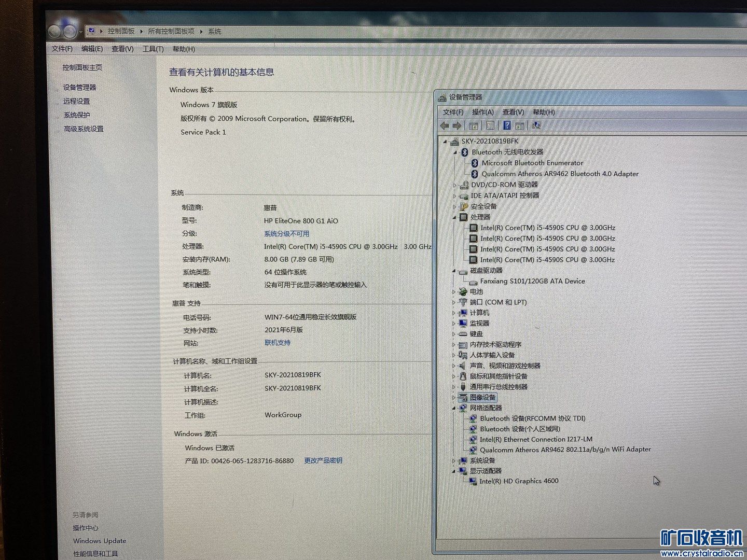Click the blue question mark Help icon

tap(507, 125)
